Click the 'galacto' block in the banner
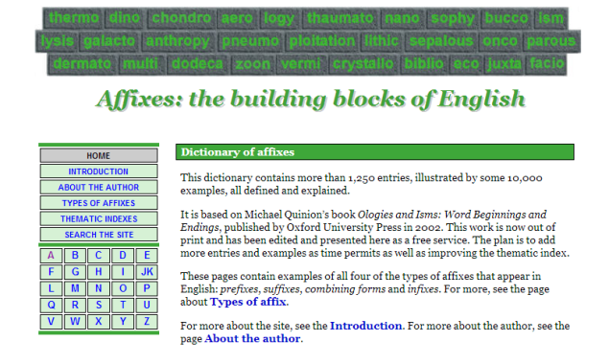This screenshot has height=364, width=609. pyautogui.click(x=109, y=41)
